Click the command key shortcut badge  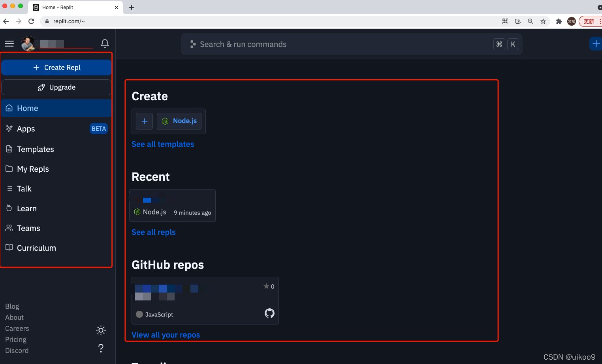(x=499, y=44)
